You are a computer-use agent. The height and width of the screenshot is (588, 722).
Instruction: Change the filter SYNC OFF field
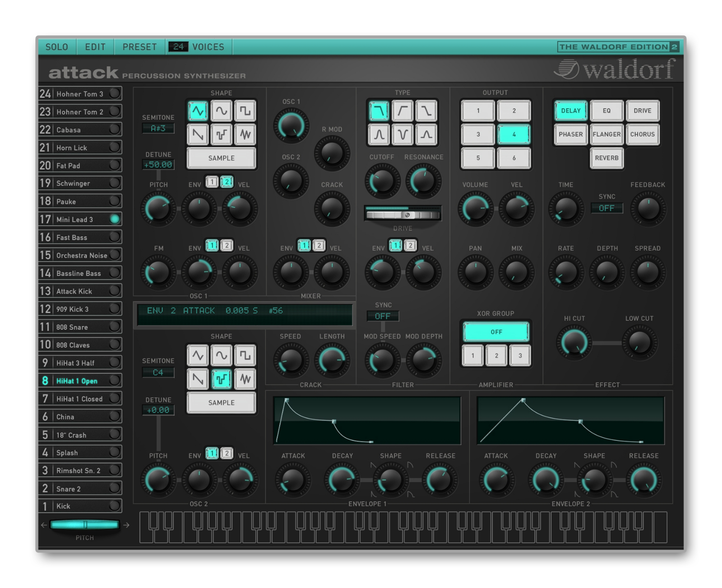(x=383, y=317)
